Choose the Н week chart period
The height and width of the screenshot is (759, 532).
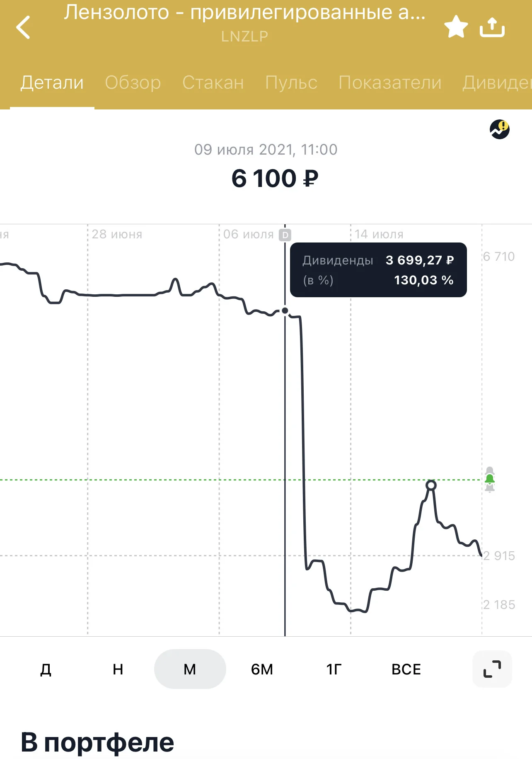(118, 669)
